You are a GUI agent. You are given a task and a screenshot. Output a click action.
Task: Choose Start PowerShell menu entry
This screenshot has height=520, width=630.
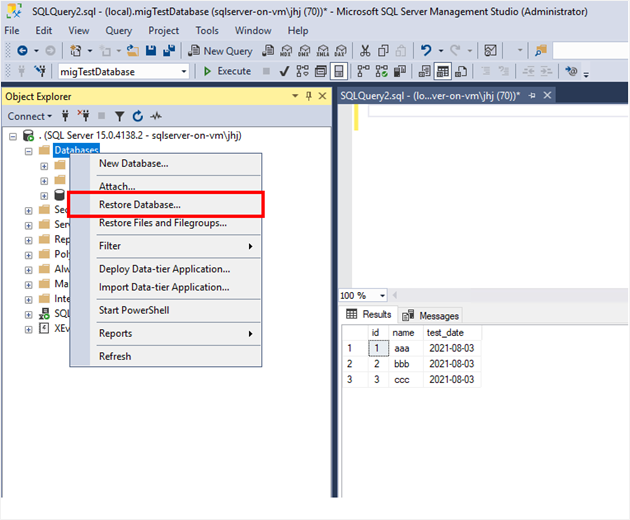point(166,310)
